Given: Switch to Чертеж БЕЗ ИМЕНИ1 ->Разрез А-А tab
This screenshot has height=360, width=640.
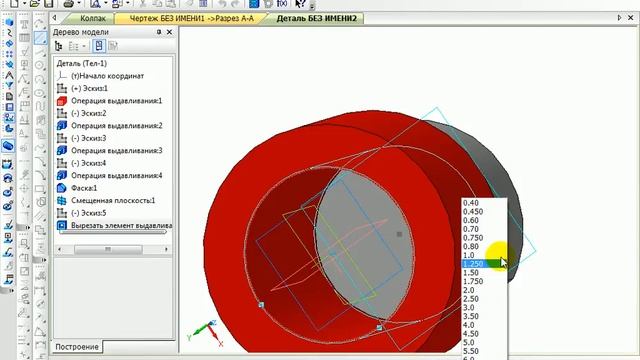Looking at the screenshot, I should click(x=191, y=18).
